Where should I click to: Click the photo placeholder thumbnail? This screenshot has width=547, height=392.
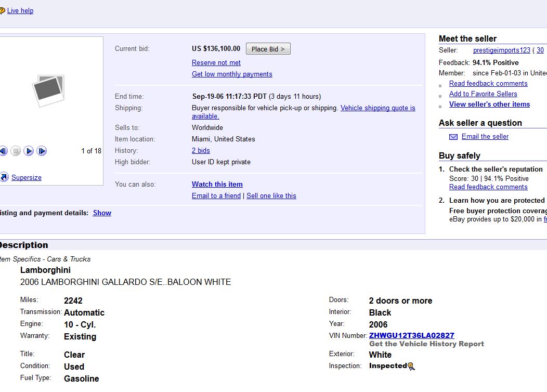click(48, 90)
